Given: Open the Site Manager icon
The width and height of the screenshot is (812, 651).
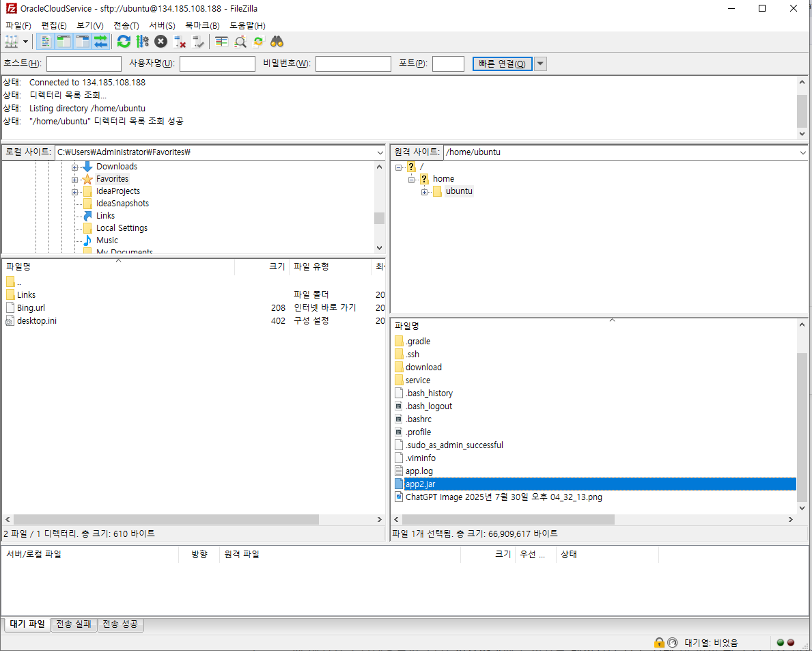Looking at the screenshot, I should point(12,42).
